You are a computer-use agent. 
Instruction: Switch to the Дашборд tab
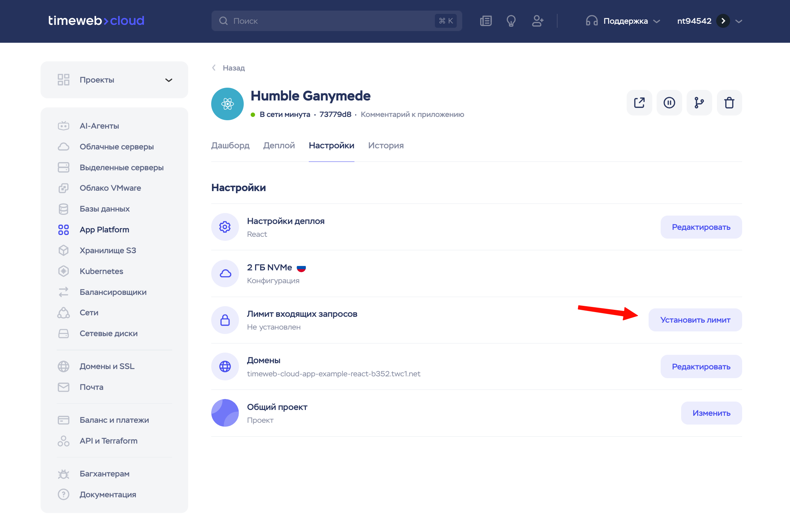tap(230, 145)
